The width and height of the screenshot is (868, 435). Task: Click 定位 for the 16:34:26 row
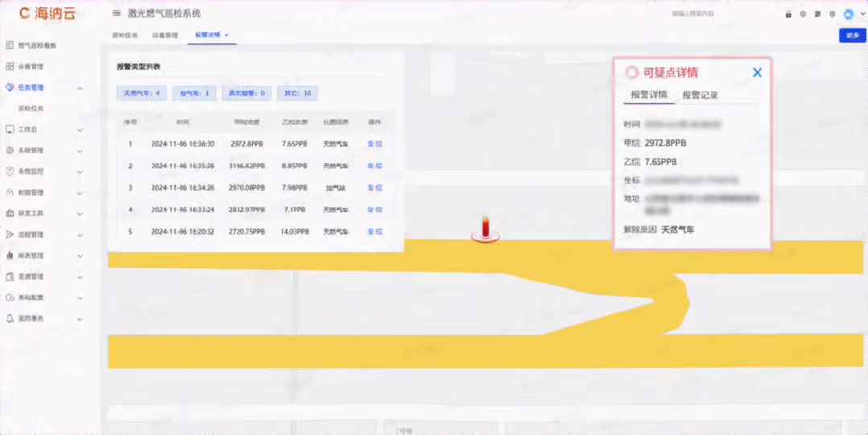(374, 188)
